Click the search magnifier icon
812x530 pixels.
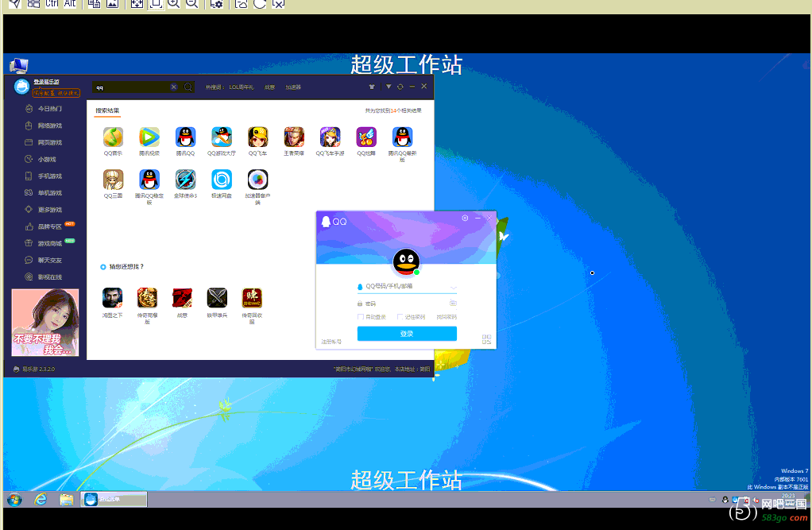click(x=188, y=87)
